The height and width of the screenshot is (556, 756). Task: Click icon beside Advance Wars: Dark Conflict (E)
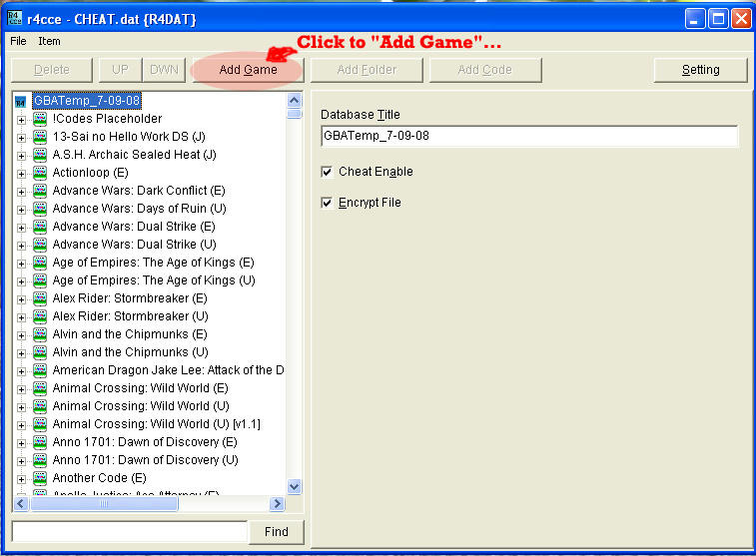(x=40, y=191)
